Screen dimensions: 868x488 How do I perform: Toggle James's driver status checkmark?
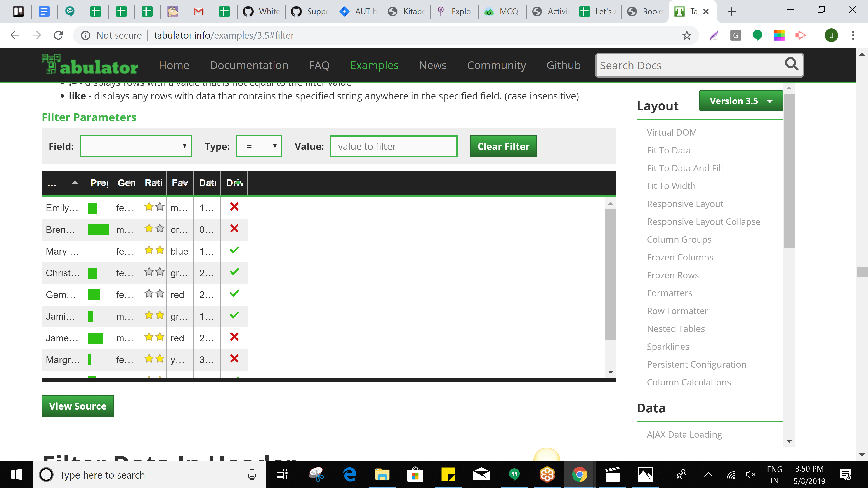point(234,337)
